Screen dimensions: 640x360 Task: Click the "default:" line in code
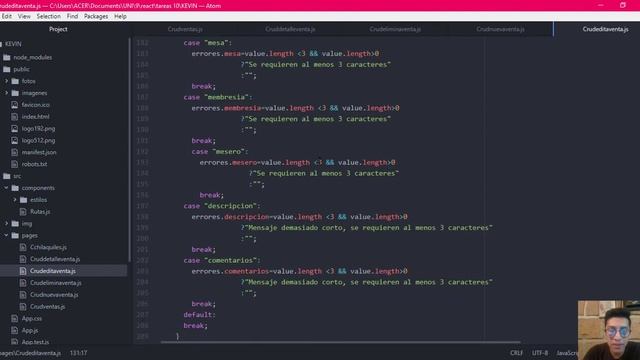pyautogui.click(x=199, y=315)
